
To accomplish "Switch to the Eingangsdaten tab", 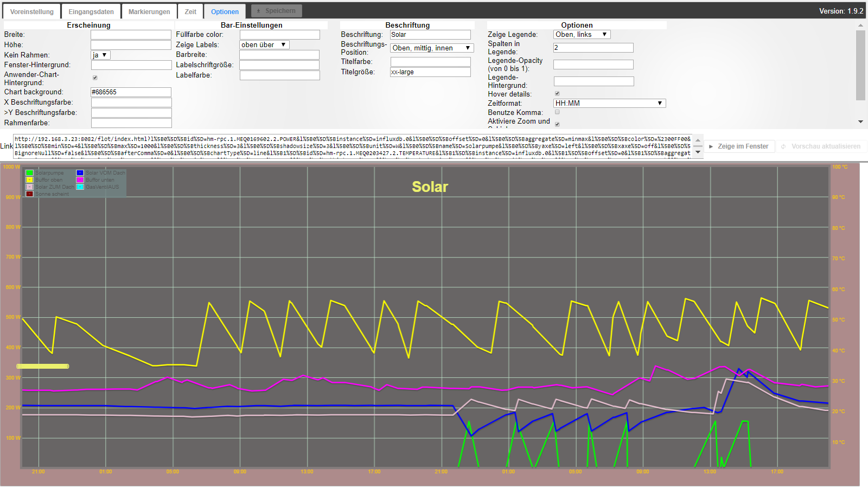I will click(91, 11).
